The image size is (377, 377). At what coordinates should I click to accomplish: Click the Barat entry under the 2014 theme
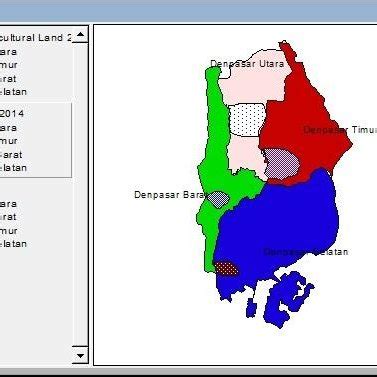pos(11,155)
